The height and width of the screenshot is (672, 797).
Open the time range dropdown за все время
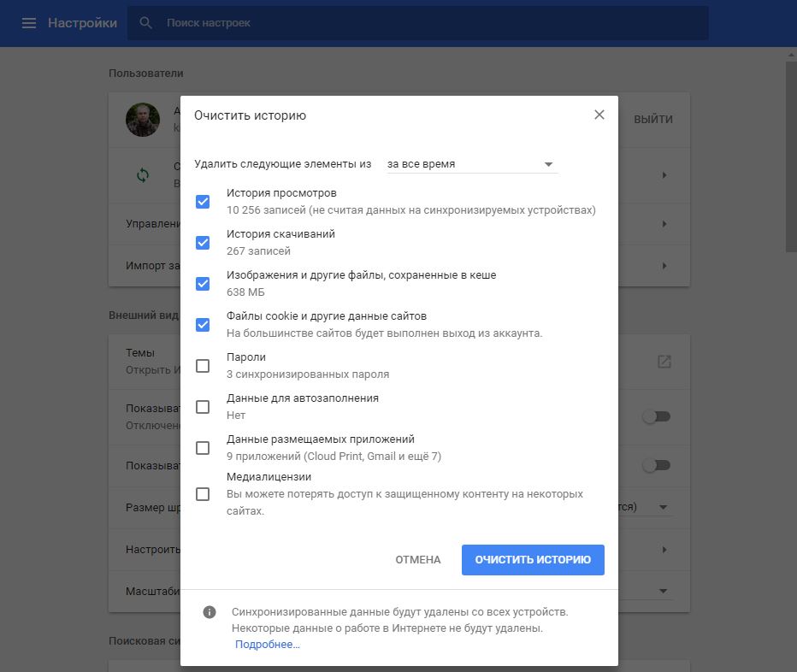point(471,164)
